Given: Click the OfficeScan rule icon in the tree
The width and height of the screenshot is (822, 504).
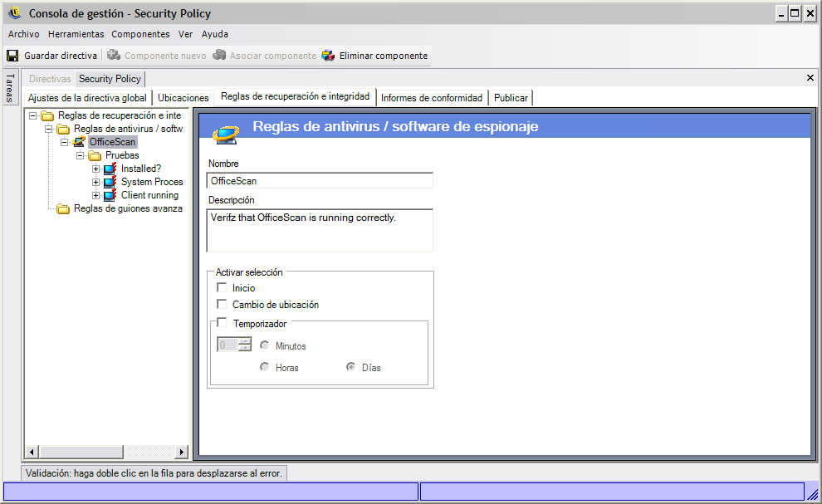Looking at the screenshot, I should tap(79, 142).
